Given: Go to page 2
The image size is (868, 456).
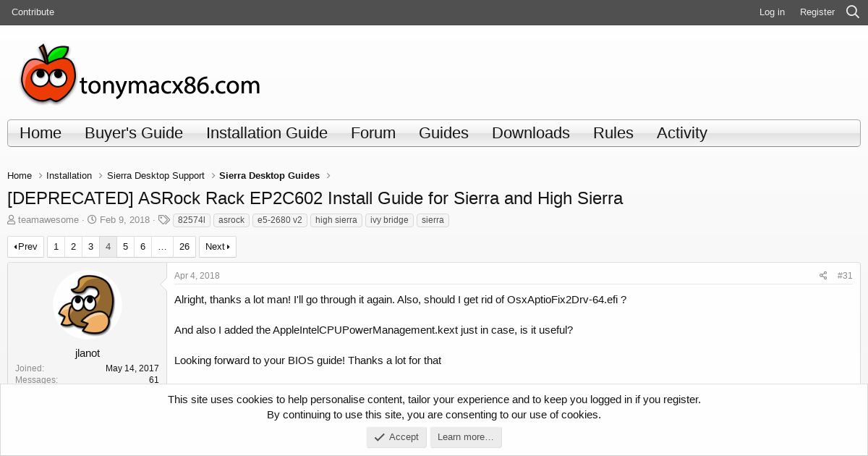Looking at the screenshot, I should (73, 247).
